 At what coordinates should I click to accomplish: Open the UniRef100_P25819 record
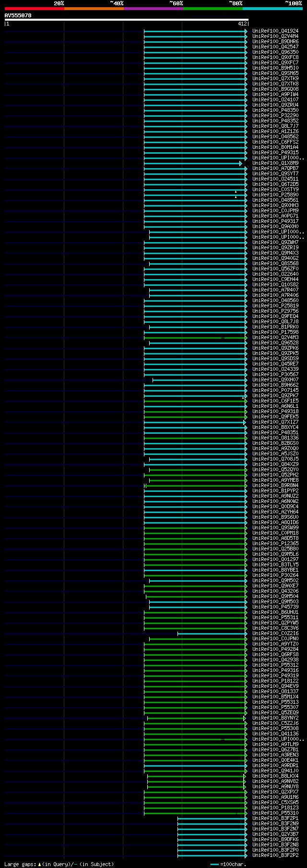coord(275,306)
